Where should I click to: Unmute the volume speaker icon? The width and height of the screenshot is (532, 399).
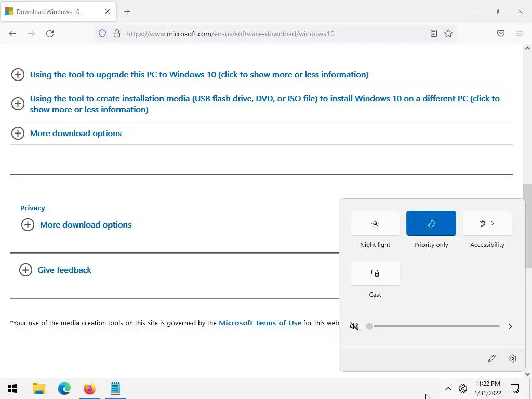354,326
